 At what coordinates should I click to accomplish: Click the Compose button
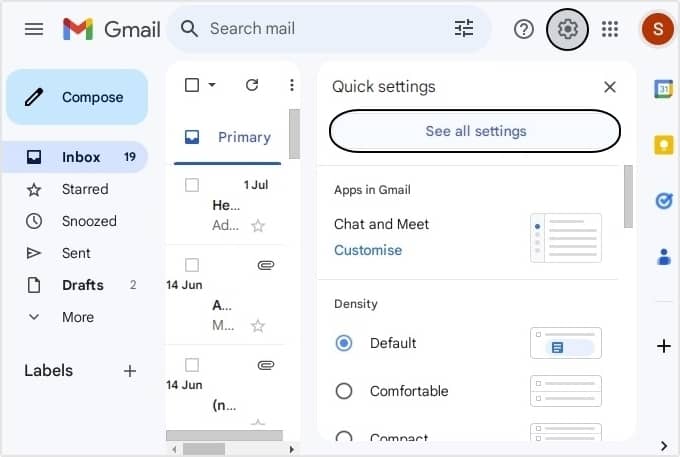(x=77, y=97)
